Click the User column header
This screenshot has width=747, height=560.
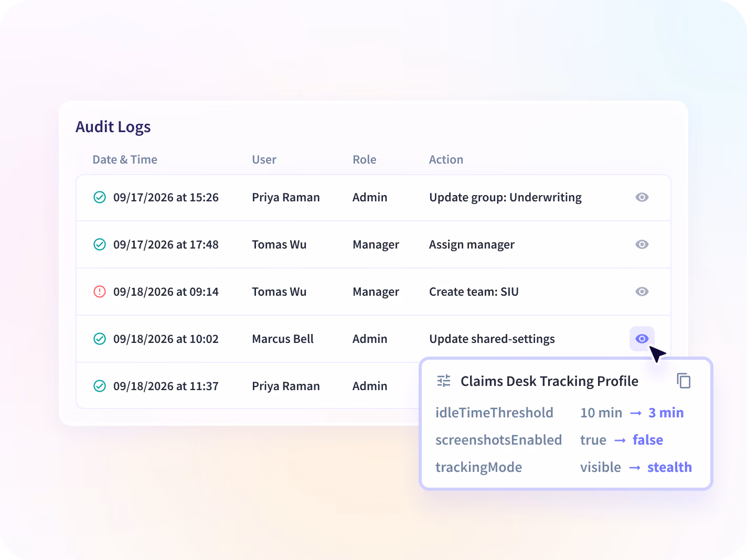[264, 159]
